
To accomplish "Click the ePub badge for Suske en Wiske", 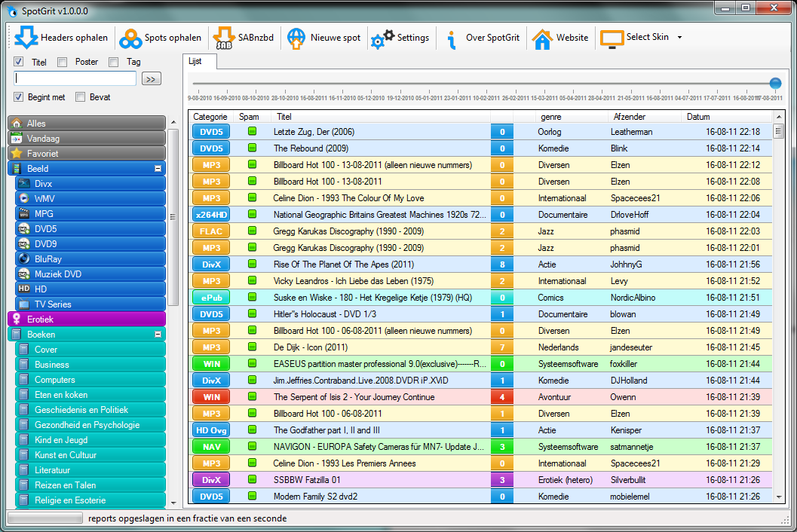I will click(x=211, y=298).
